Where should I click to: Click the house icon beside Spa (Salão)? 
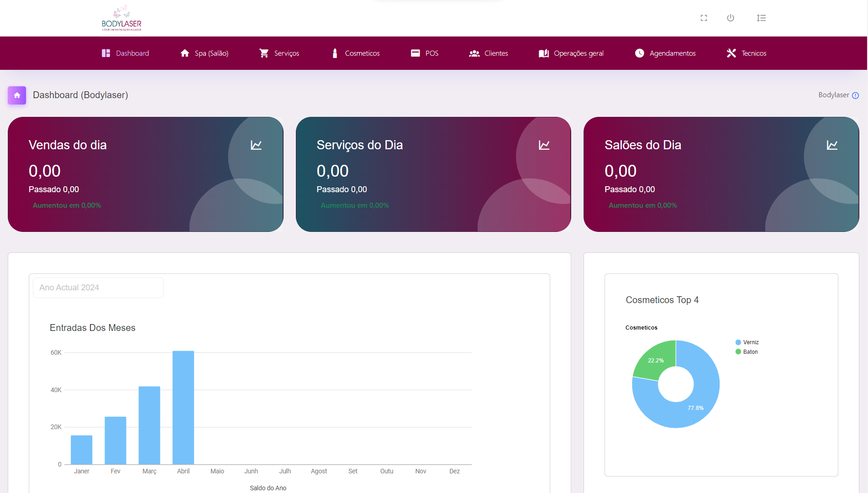pos(185,53)
